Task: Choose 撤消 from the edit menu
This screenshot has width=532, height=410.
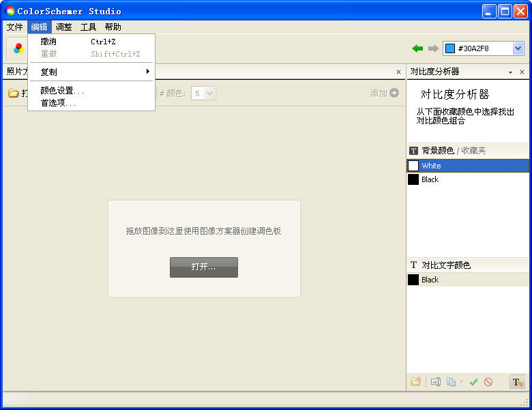Action: point(91,42)
